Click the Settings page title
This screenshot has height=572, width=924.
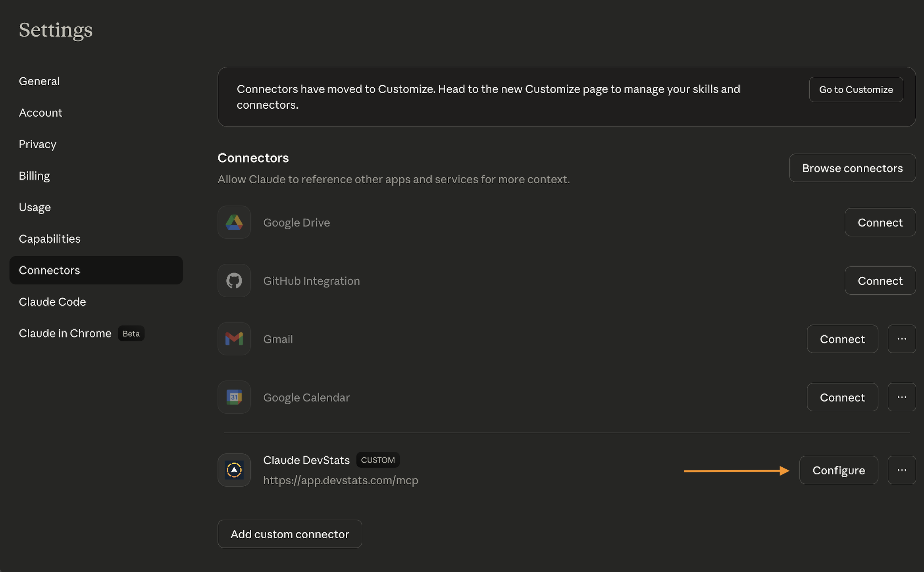click(x=56, y=30)
